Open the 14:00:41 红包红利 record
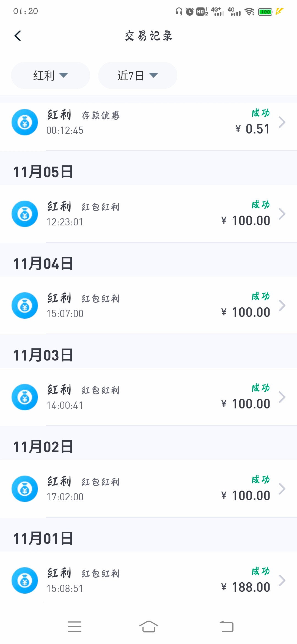This screenshot has width=297, height=644. tap(148, 397)
